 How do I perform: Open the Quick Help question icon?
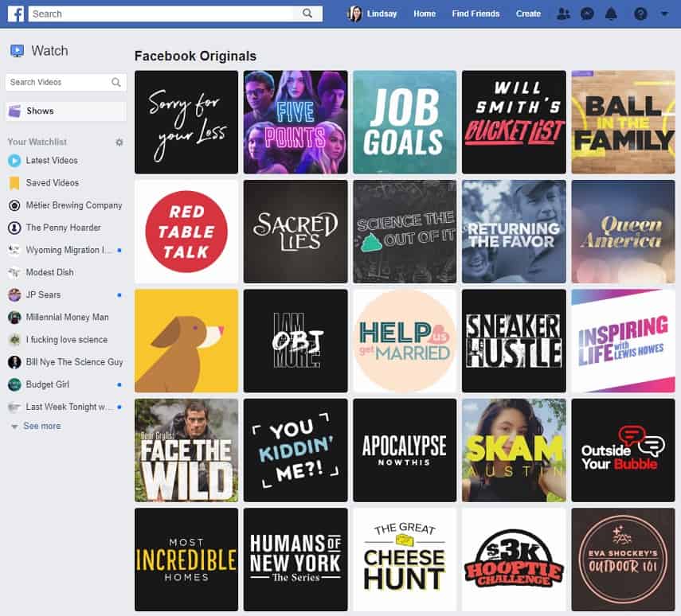point(640,14)
